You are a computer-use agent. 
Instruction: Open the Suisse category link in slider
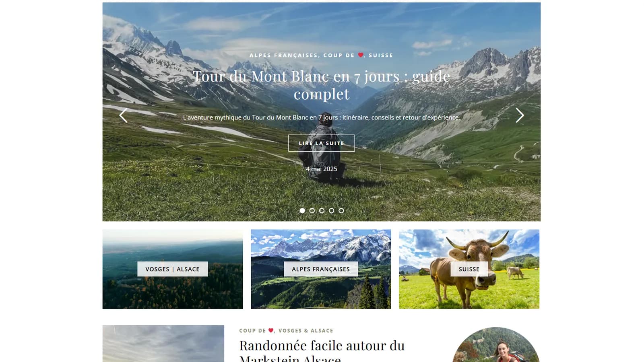(381, 56)
